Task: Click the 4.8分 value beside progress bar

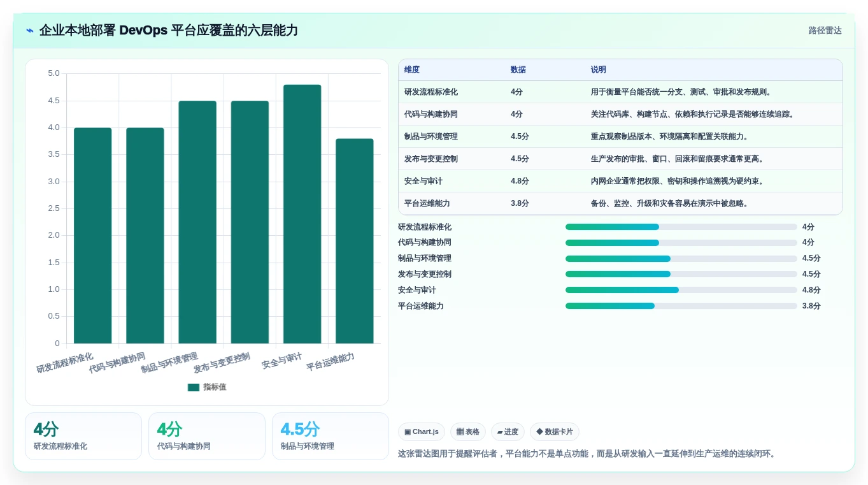Action: click(x=811, y=290)
